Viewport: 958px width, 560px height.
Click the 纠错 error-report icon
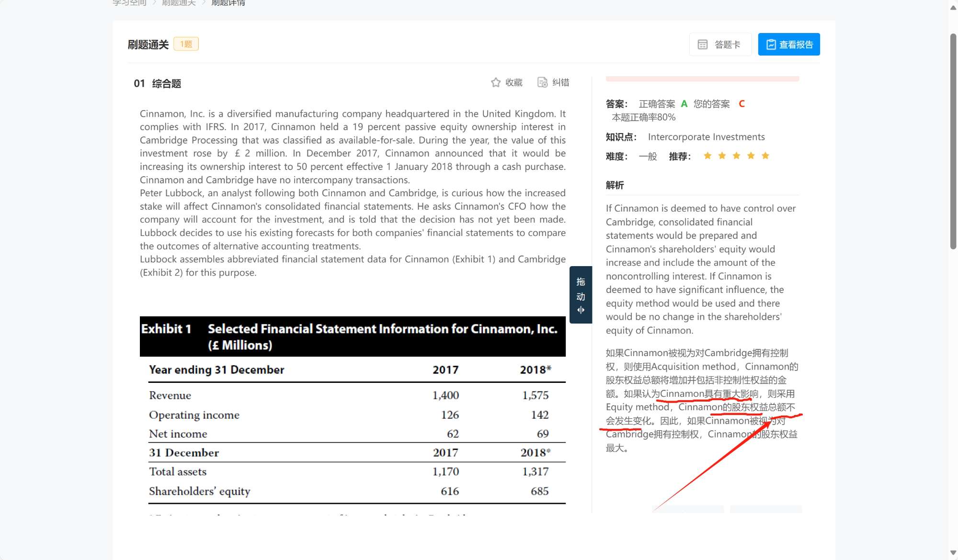click(542, 82)
